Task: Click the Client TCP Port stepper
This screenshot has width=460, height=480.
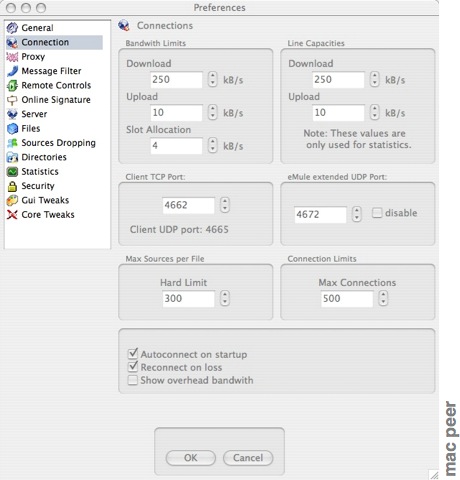Action: [225, 205]
